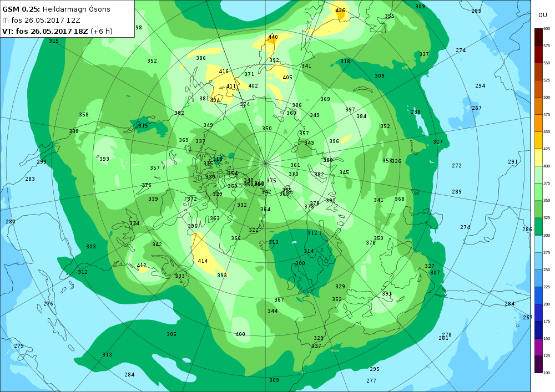555x392 pixels.
Task: Pick the orange legend band between 450 and 475
Action: coord(538,123)
